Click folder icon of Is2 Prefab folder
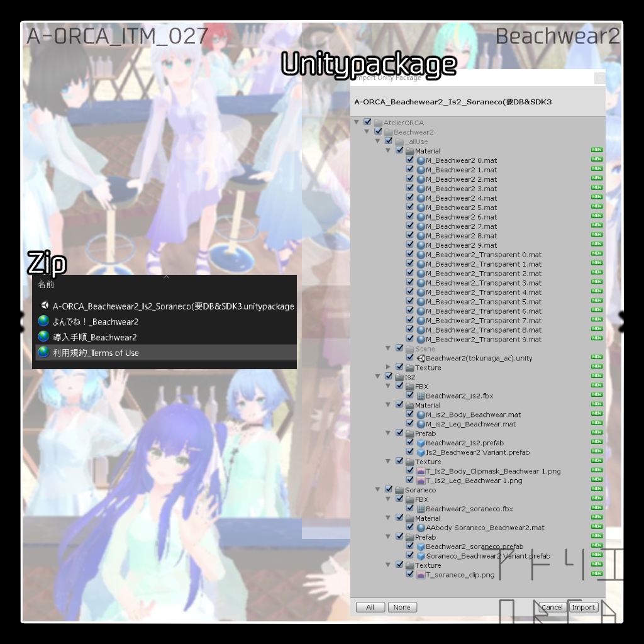The height and width of the screenshot is (644, 644). click(409, 434)
